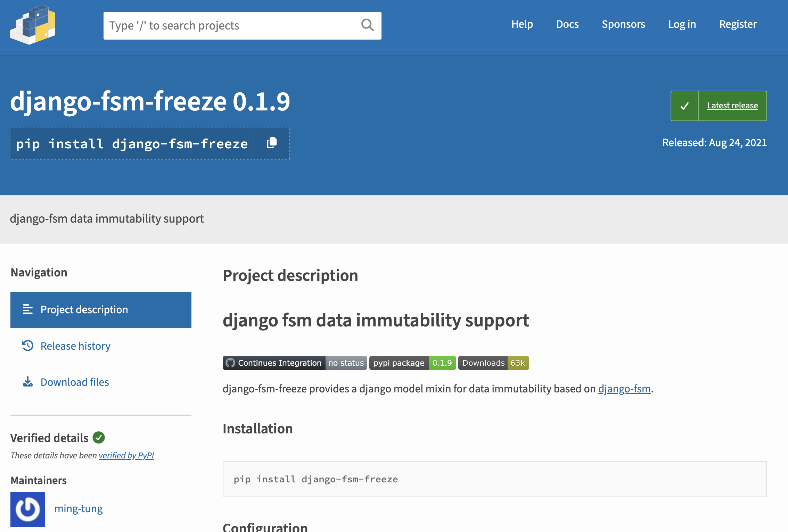Open ming-tung maintainer profile link

pyautogui.click(x=79, y=509)
